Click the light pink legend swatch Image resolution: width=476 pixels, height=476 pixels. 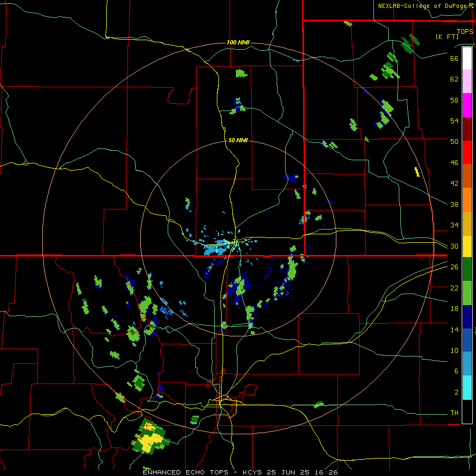(467, 81)
